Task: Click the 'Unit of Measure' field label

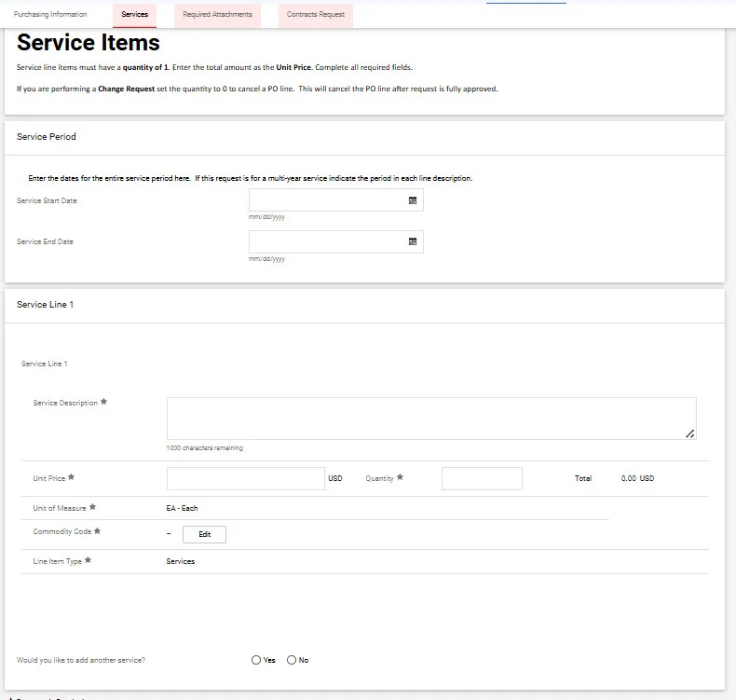Action: click(x=60, y=508)
